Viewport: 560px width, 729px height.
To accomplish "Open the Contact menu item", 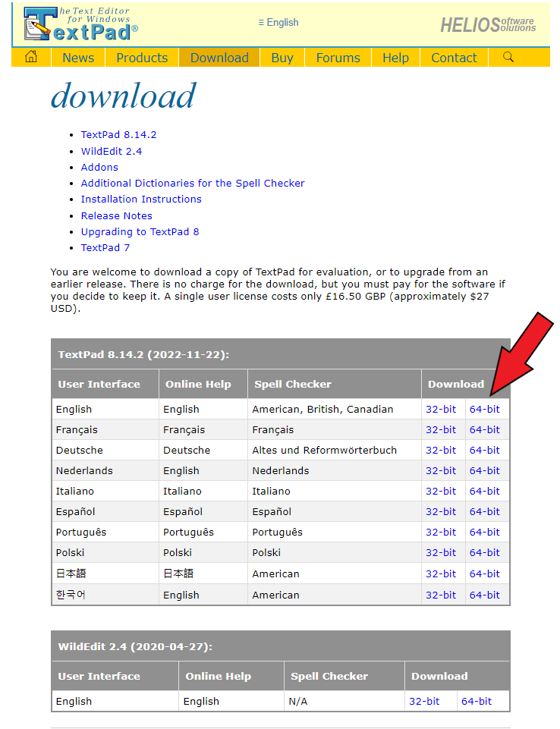I will coord(454,58).
